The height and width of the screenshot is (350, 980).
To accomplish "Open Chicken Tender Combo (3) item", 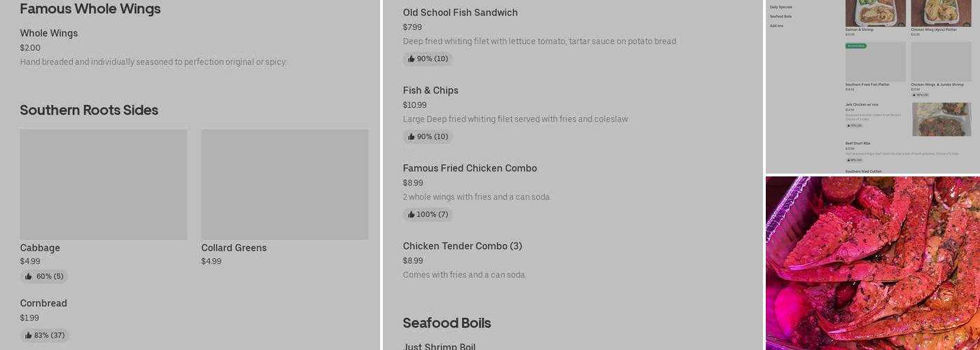I will pyautogui.click(x=462, y=246).
